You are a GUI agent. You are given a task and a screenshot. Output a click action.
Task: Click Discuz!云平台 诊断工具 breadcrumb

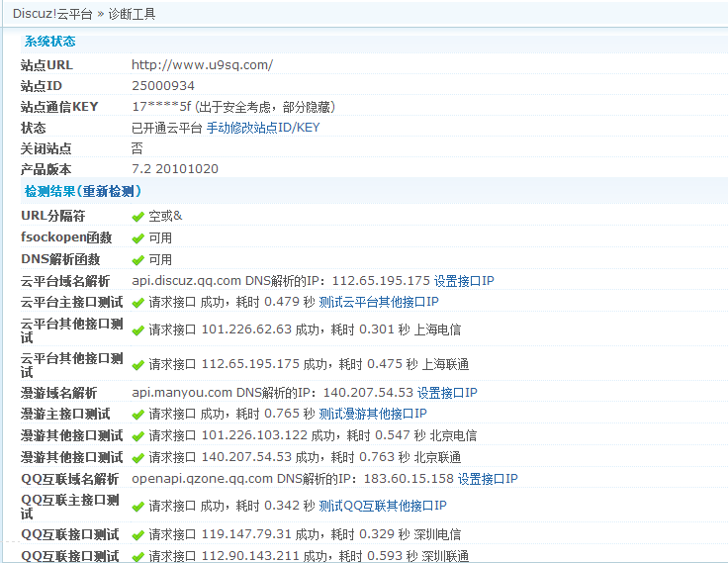(84, 14)
